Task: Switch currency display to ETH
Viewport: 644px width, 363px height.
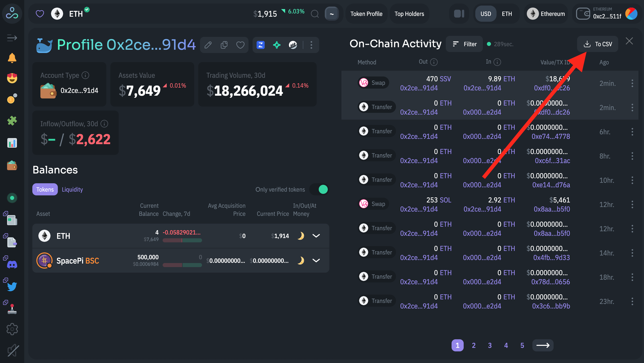Action: coord(507,14)
